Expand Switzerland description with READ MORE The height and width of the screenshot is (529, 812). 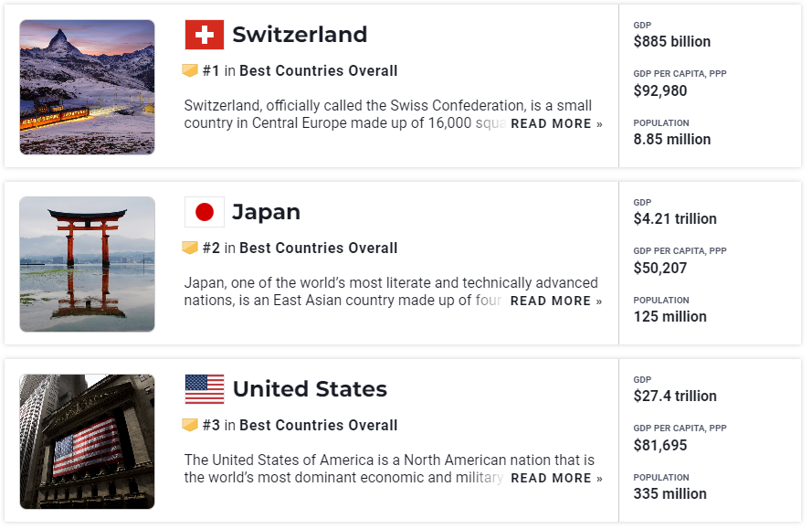[556, 123]
